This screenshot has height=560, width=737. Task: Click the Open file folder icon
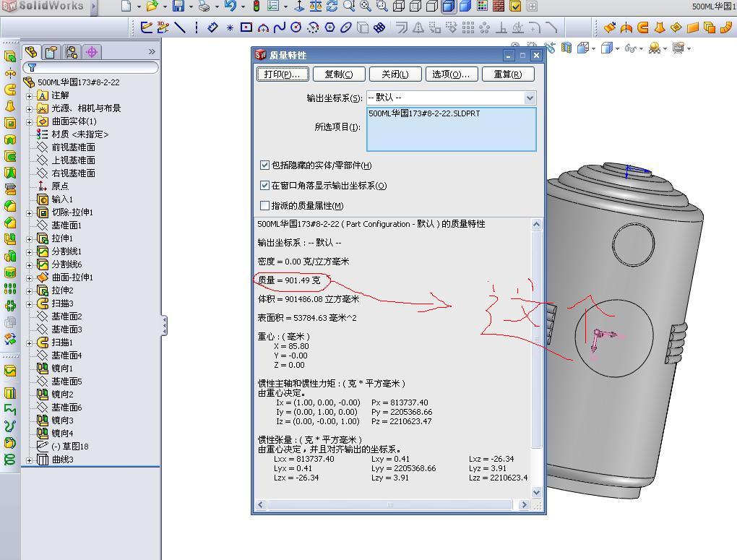pyautogui.click(x=152, y=6)
